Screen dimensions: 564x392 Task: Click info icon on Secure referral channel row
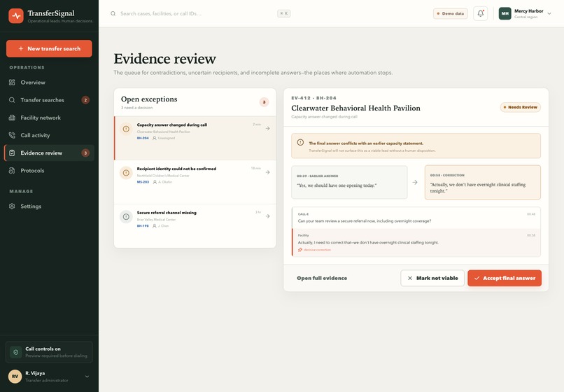click(x=126, y=217)
